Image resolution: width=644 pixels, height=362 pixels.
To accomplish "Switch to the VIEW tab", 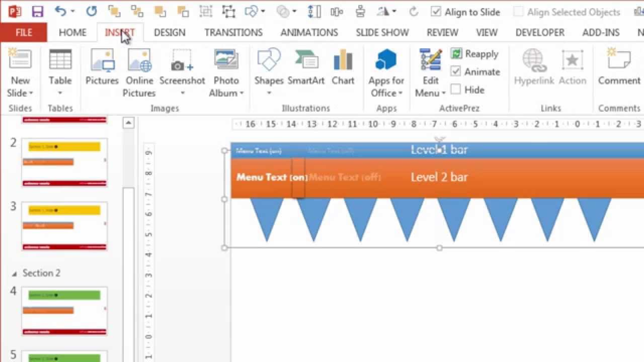I will pos(487,32).
